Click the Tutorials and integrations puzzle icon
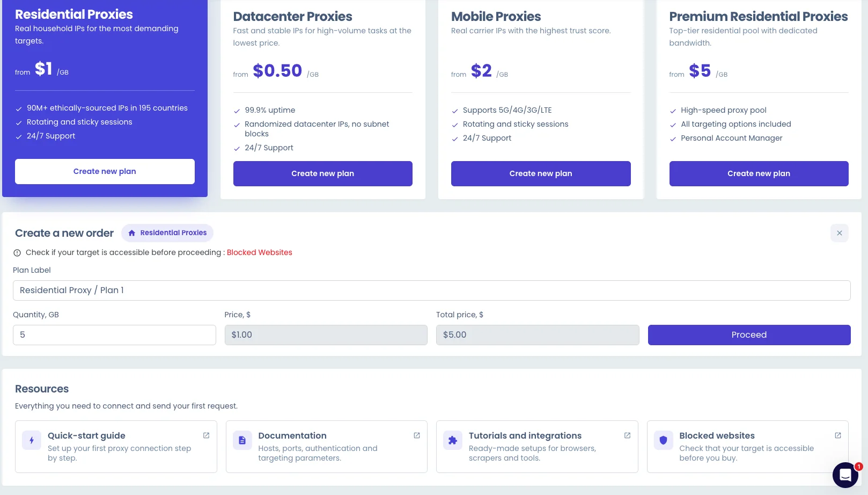The width and height of the screenshot is (868, 495). tap(453, 440)
